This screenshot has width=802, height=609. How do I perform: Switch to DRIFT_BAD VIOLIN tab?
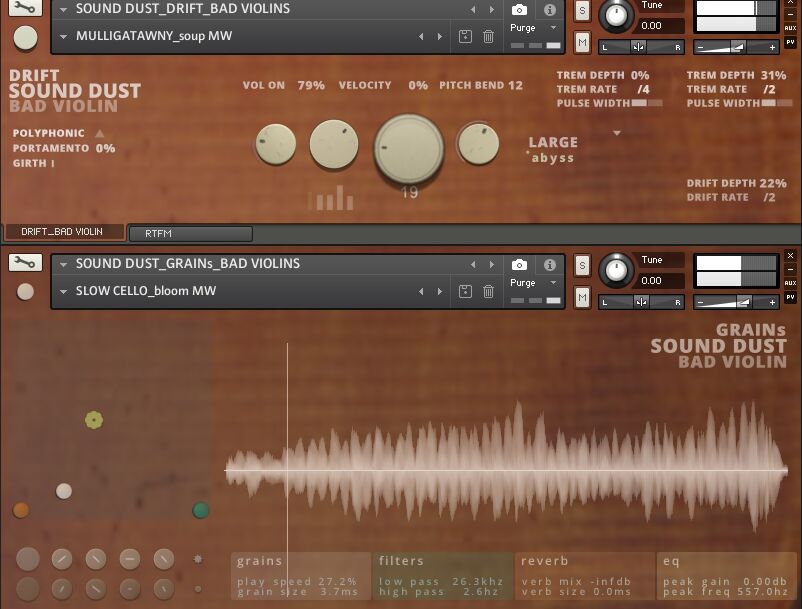coord(63,232)
